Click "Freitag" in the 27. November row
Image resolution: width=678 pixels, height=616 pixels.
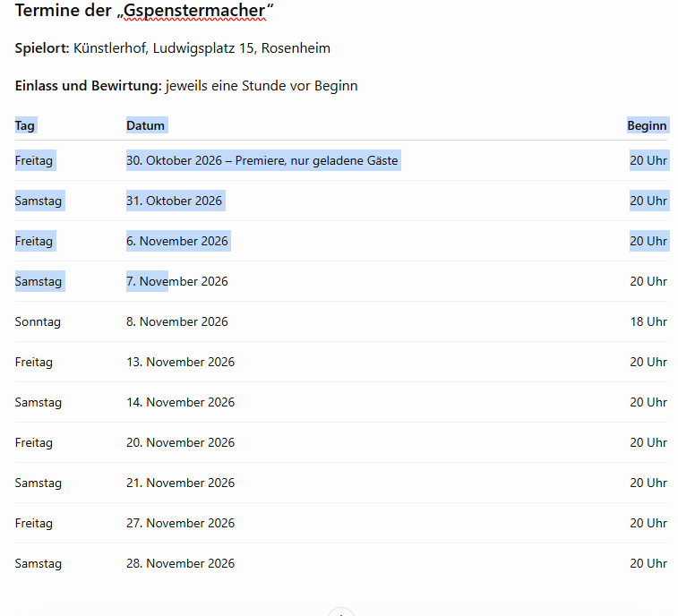pos(34,523)
